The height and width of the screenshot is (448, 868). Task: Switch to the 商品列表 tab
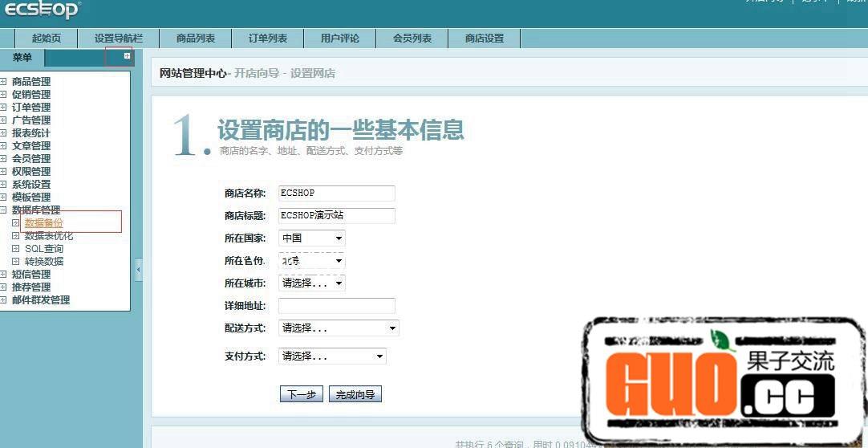click(196, 39)
